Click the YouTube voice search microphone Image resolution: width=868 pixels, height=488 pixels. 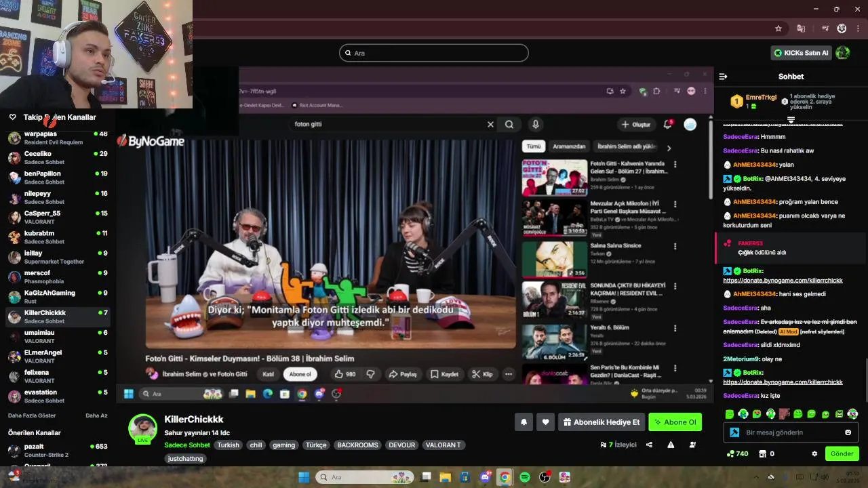(536, 124)
